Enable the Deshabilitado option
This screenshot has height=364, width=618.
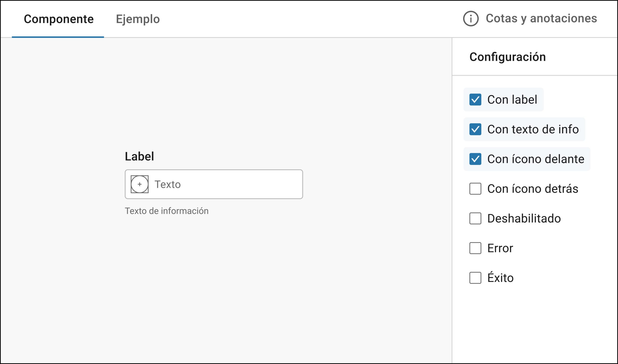coord(476,218)
